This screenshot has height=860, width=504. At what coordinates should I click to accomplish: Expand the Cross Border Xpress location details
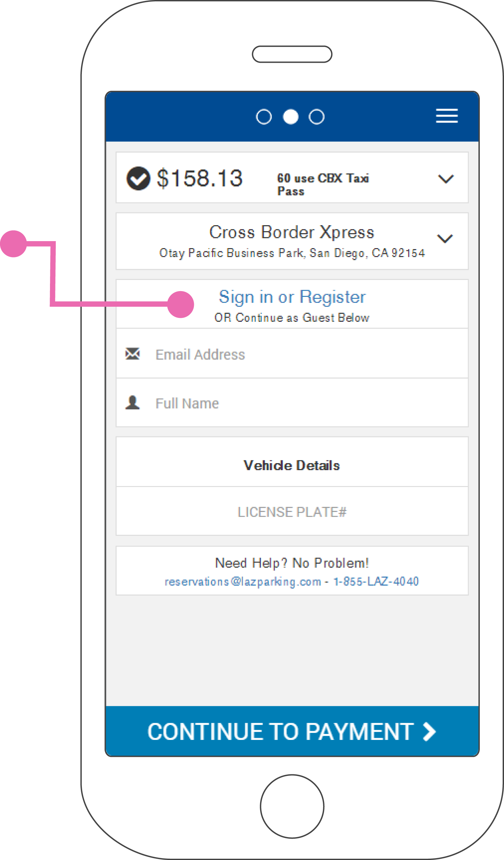[445, 238]
